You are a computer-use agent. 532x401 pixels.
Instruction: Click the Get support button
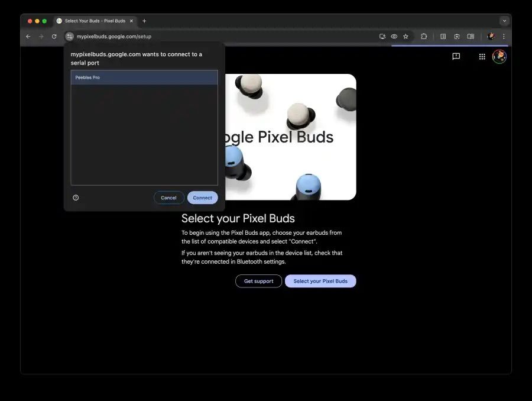tap(258, 281)
